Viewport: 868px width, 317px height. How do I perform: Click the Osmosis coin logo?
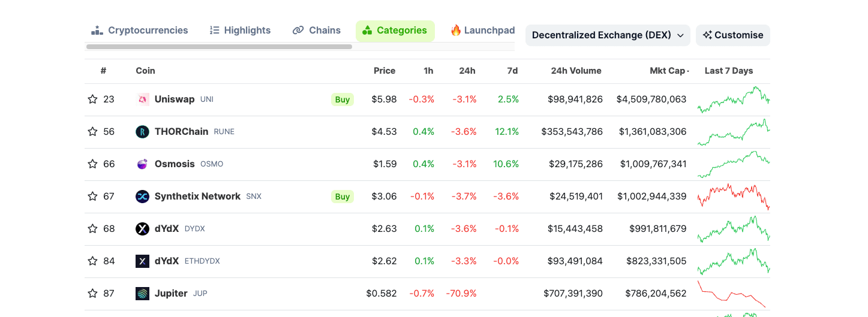[x=142, y=164]
